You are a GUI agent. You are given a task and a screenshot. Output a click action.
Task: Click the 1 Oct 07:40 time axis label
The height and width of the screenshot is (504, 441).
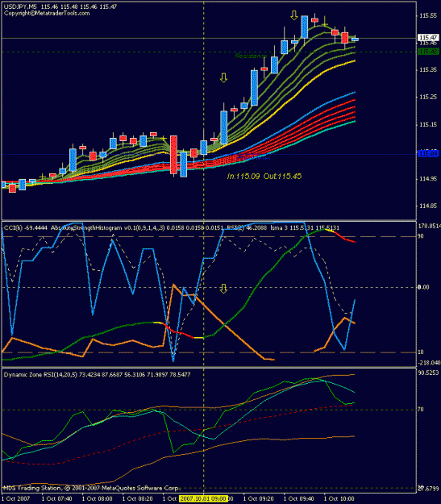pyautogui.click(x=57, y=499)
